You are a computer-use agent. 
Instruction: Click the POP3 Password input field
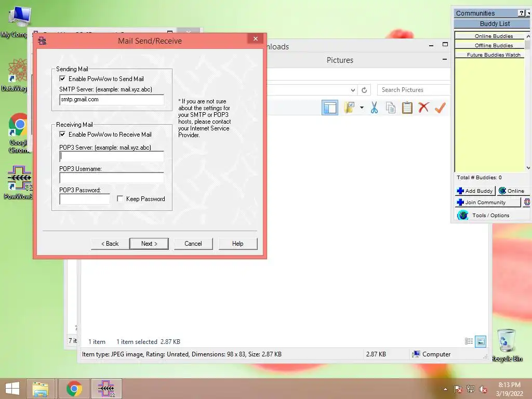tap(85, 199)
